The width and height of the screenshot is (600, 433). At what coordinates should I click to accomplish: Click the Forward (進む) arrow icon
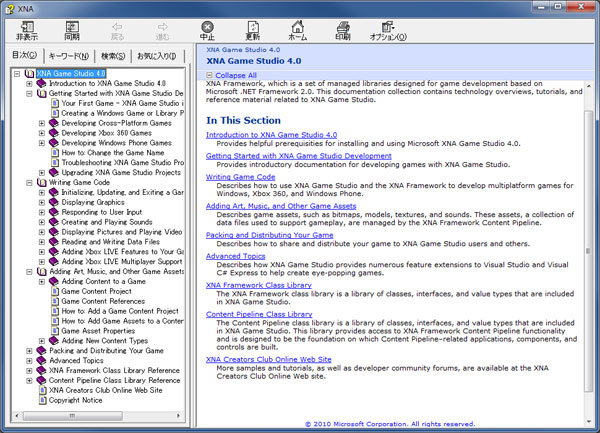pos(162,26)
